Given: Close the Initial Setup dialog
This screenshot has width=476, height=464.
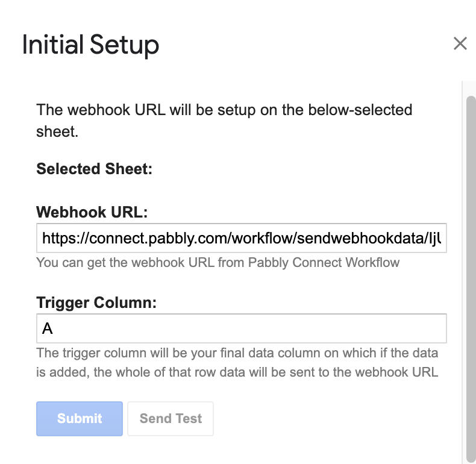Looking at the screenshot, I should click(x=460, y=43).
